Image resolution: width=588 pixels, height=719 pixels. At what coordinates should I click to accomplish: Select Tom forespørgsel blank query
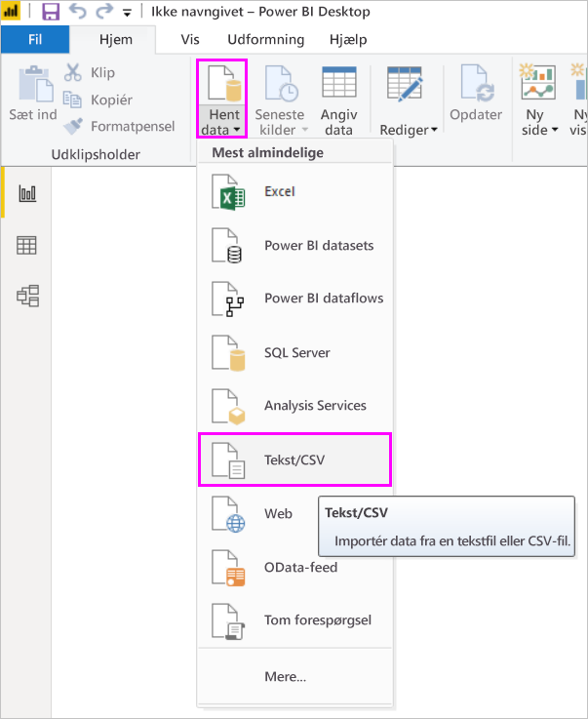[295, 620]
